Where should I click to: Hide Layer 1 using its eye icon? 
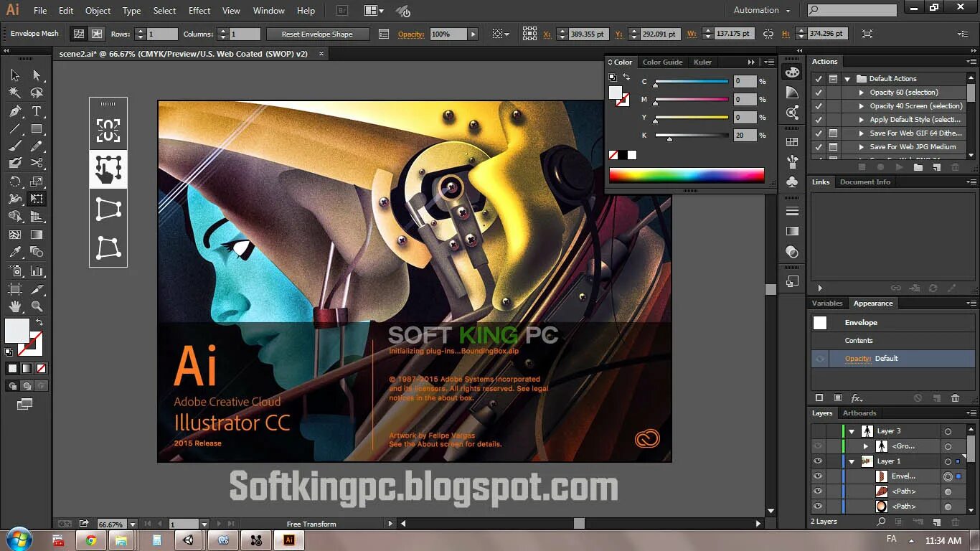818,461
